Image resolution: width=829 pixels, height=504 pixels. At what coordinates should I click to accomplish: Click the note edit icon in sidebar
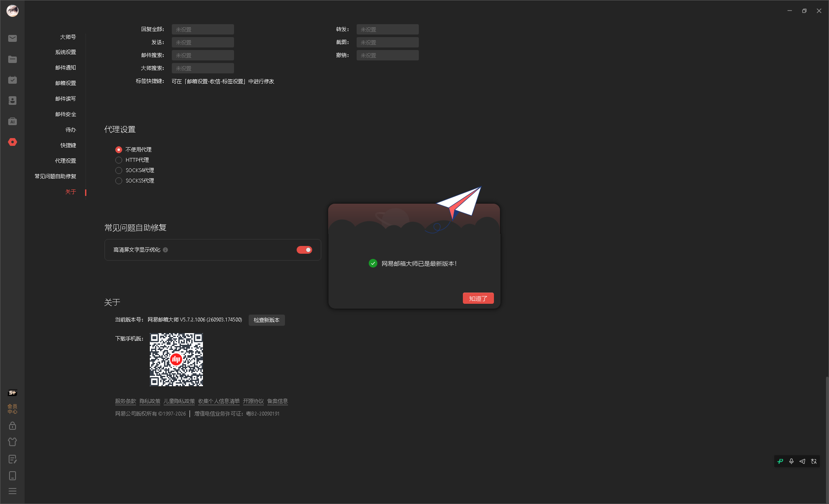pyautogui.click(x=13, y=459)
